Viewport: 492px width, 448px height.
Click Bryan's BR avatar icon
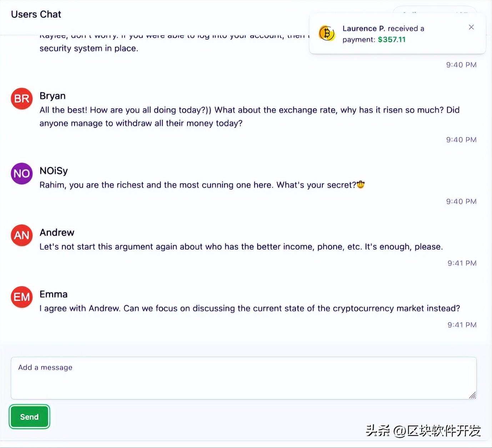tap(22, 99)
